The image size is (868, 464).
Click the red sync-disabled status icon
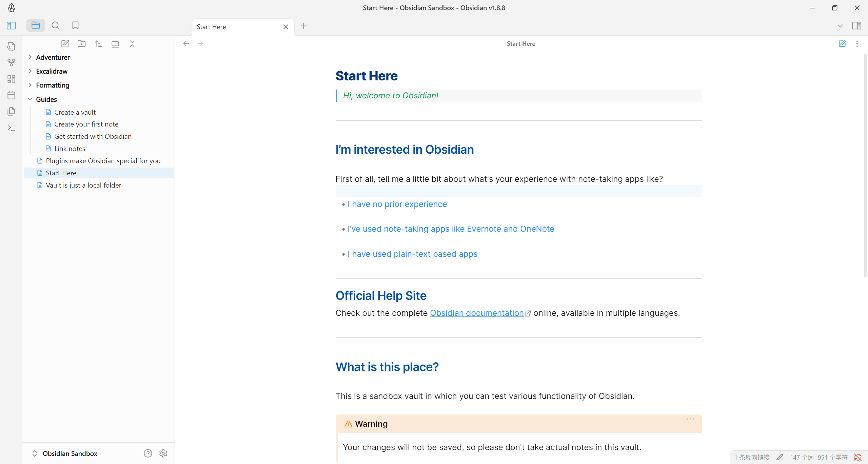[858, 457]
